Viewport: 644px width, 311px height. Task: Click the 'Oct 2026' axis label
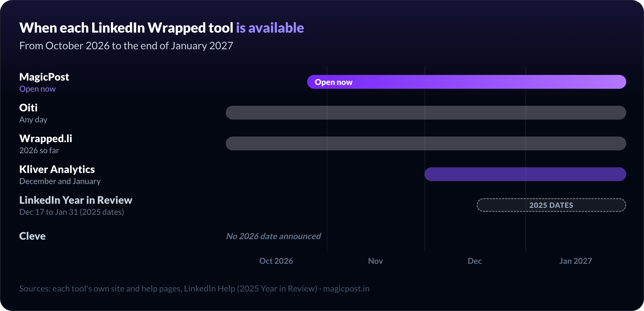(276, 261)
